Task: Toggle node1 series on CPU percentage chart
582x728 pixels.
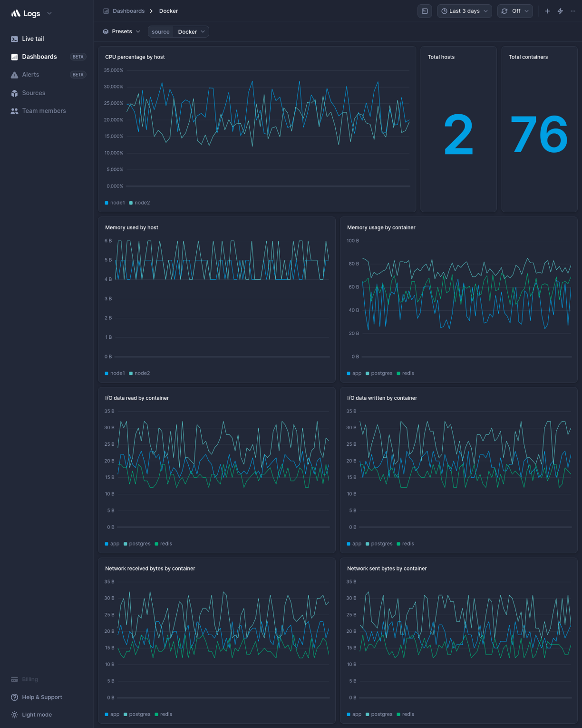Action: tap(115, 203)
